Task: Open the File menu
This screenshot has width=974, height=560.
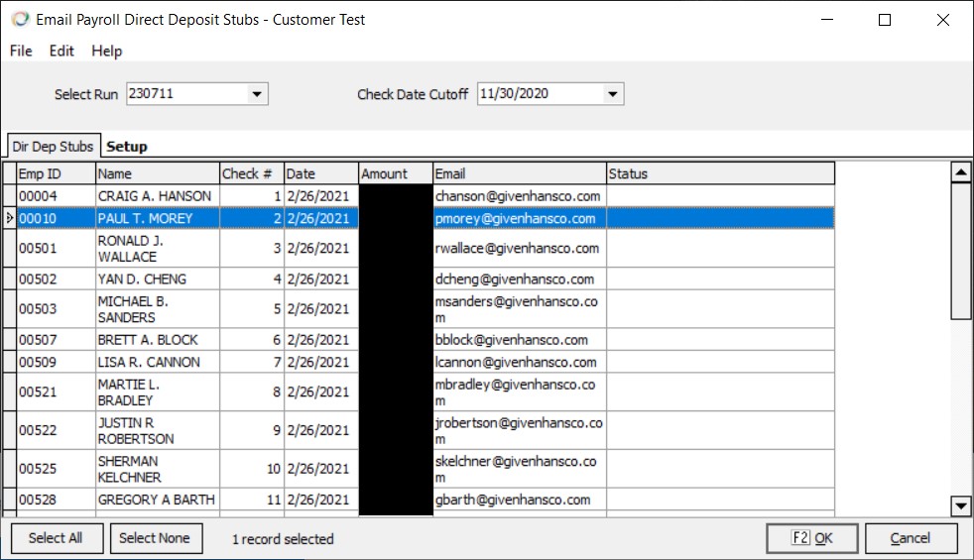Action: click(x=21, y=51)
